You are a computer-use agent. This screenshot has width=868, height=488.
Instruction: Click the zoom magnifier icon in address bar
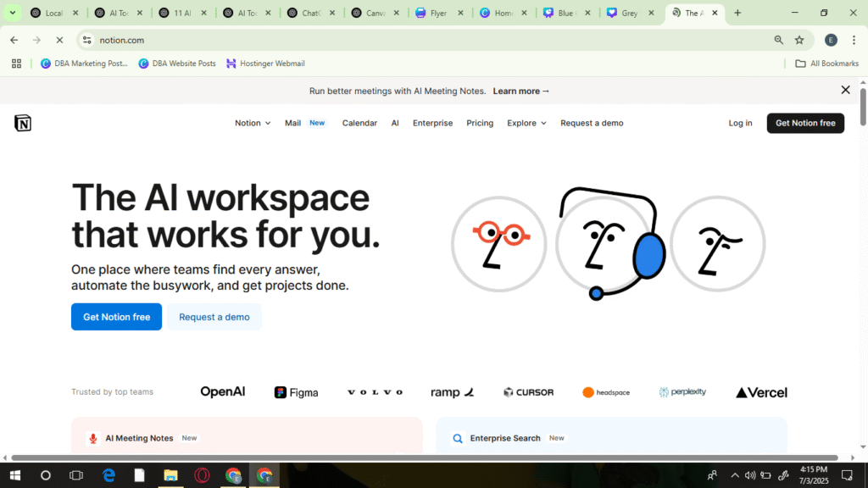click(778, 40)
